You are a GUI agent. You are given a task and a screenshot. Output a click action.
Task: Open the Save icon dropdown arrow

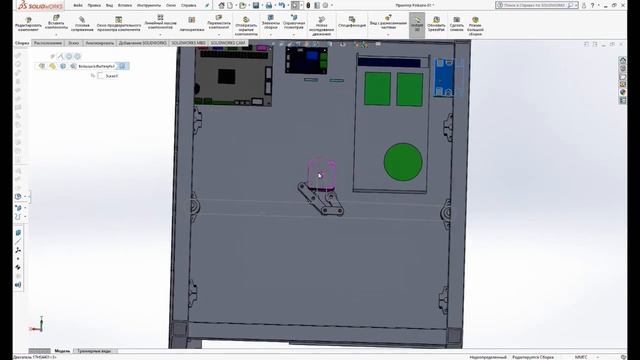point(262,5)
